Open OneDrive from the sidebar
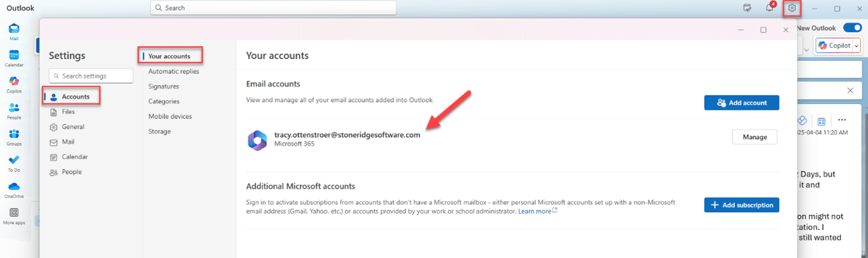The width and height of the screenshot is (868, 258). point(14,189)
